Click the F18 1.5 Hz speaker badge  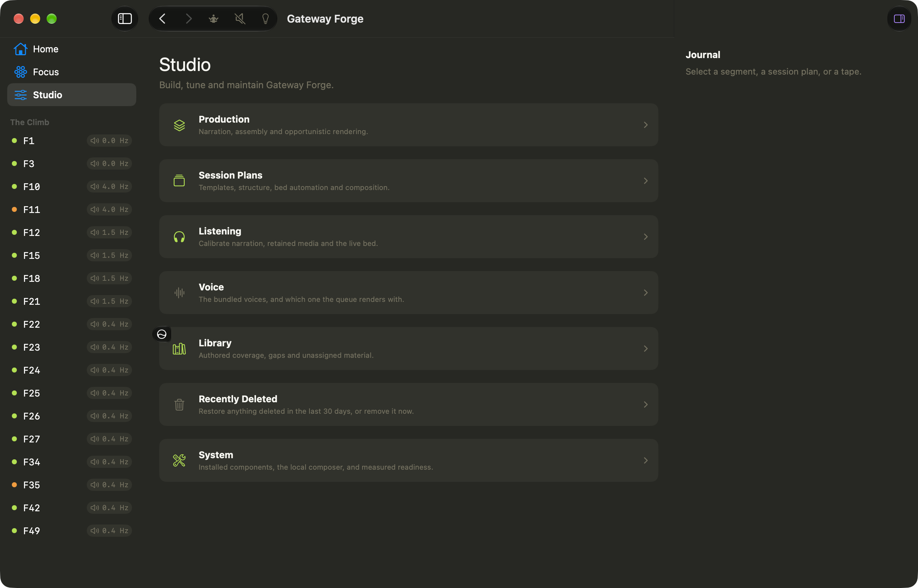[109, 278]
